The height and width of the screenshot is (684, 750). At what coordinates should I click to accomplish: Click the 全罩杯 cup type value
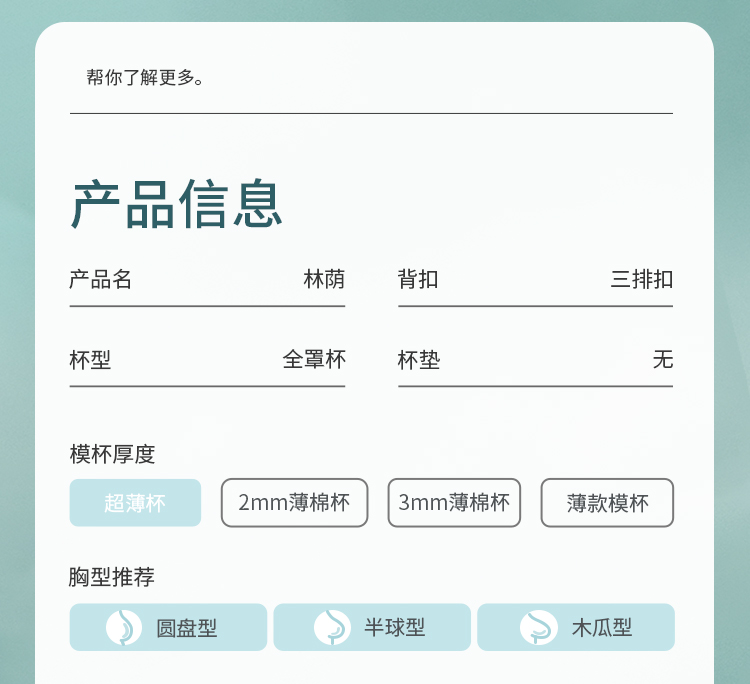click(x=314, y=359)
